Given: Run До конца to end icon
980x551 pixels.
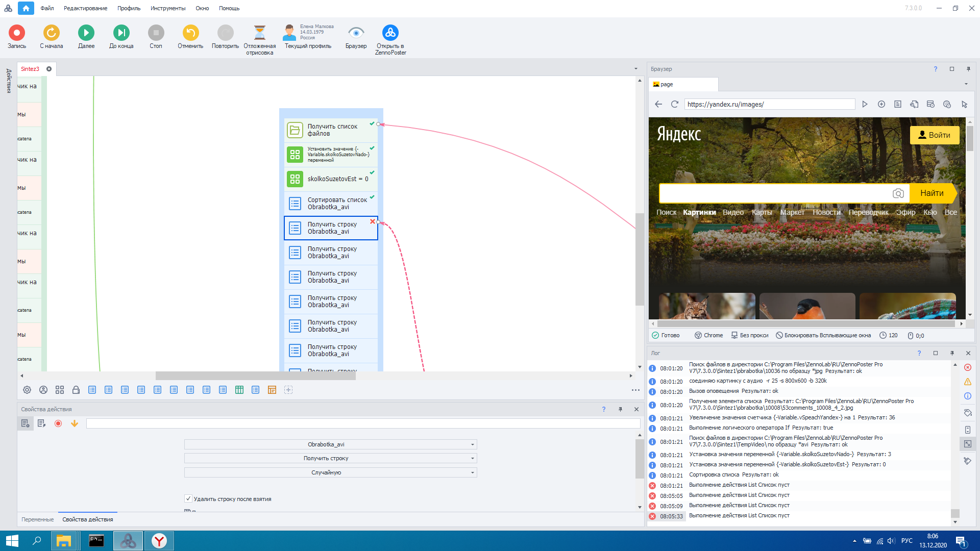Looking at the screenshot, I should coord(121,33).
